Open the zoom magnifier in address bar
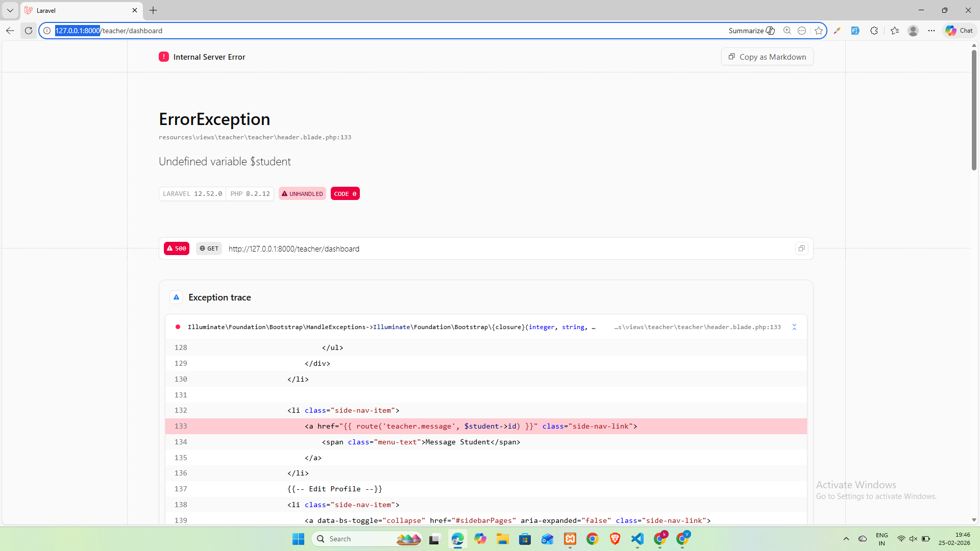Screen dimensions: 980x551 tap(787, 31)
